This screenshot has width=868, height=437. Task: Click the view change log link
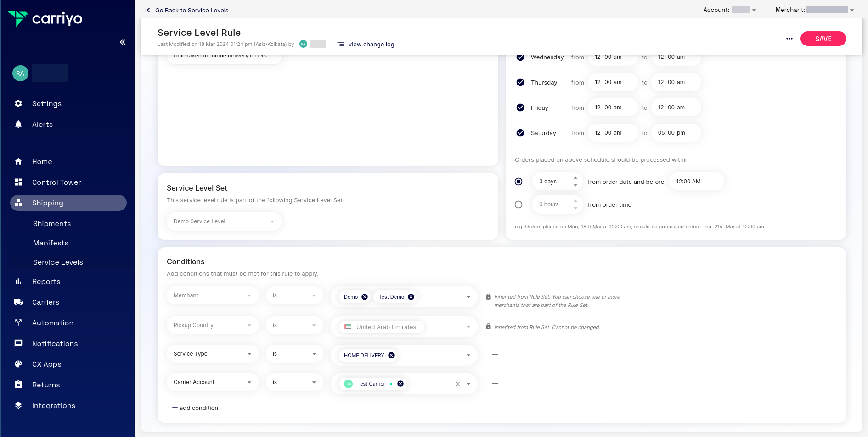tap(371, 44)
